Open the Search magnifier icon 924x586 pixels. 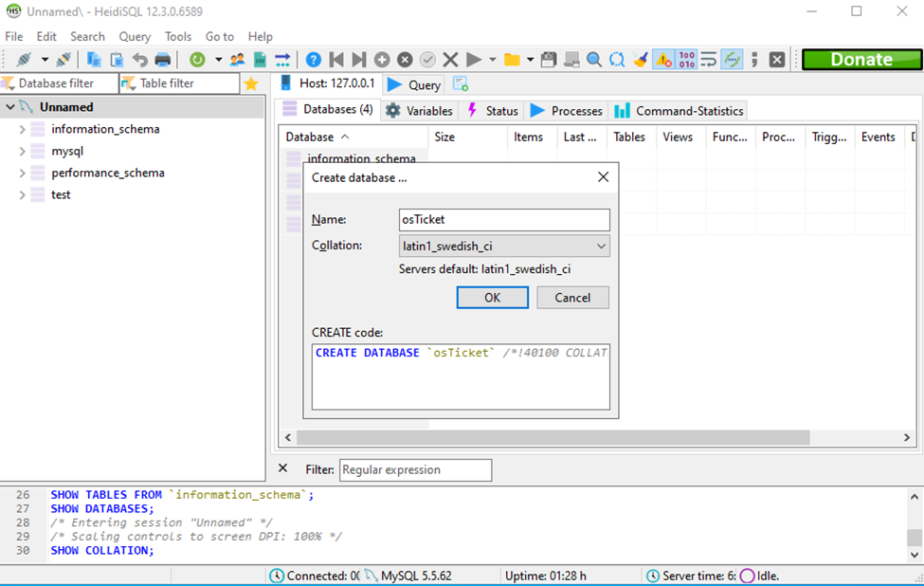tap(593, 59)
